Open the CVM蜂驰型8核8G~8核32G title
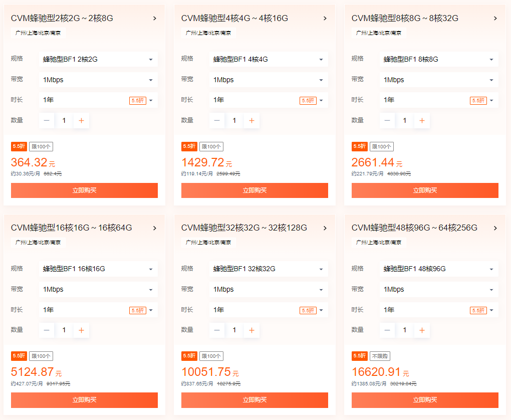 pos(405,18)
